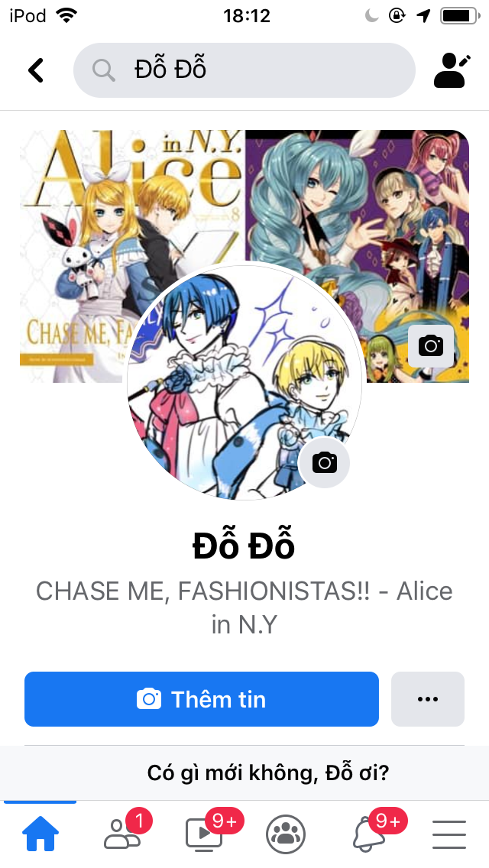
Task: Open the Groups tab icon
Action: 286,834
